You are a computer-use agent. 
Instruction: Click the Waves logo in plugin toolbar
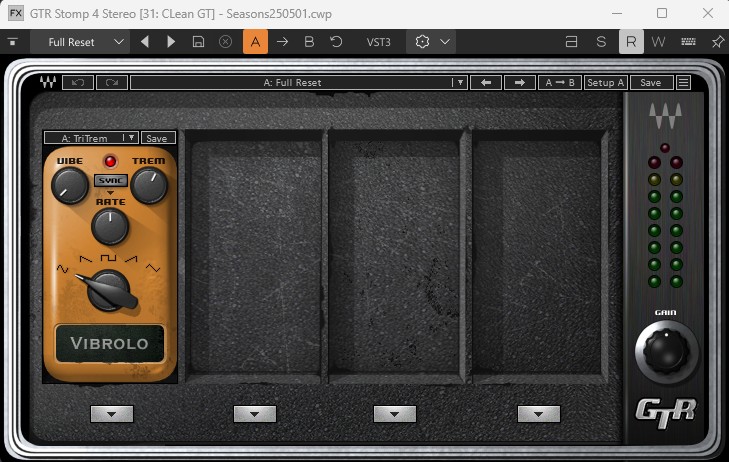(x=48, y=82)
